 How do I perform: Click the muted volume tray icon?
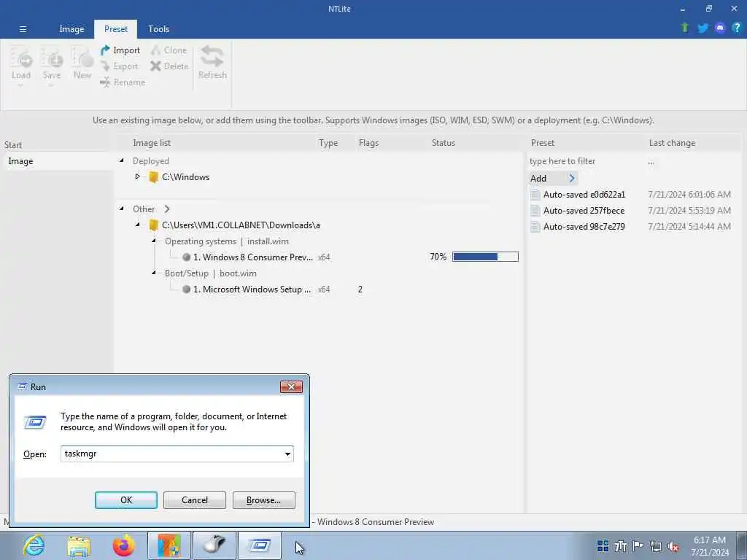[x=673, y=546]
